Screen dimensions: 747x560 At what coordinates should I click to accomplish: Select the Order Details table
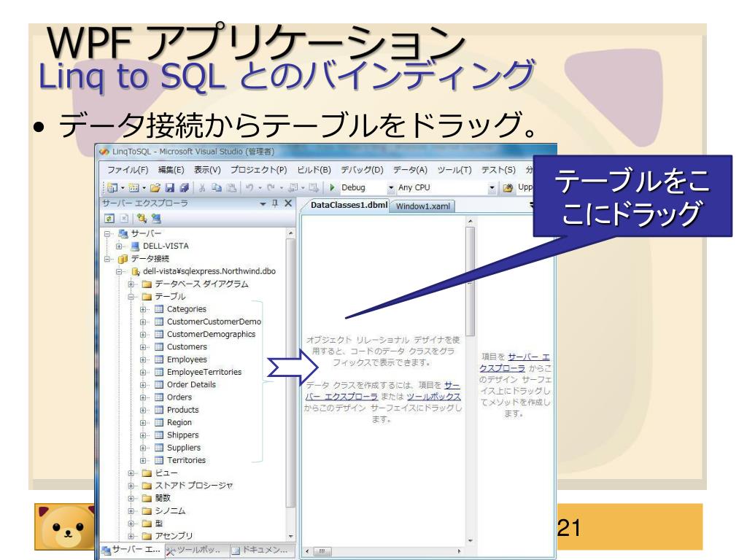point(191,385)
